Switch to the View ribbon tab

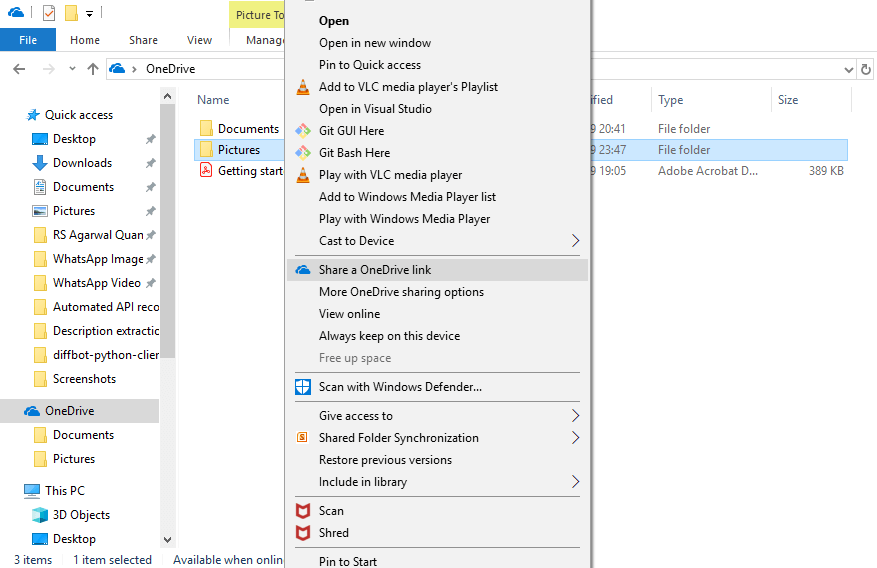[199, 40]
